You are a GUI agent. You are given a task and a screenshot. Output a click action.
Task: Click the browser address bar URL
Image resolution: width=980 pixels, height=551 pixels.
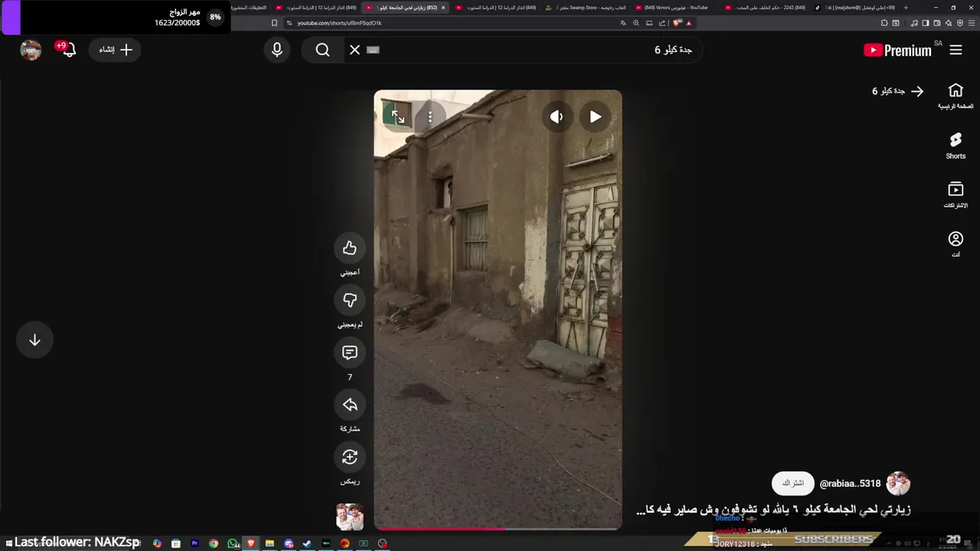pos(339,23)
